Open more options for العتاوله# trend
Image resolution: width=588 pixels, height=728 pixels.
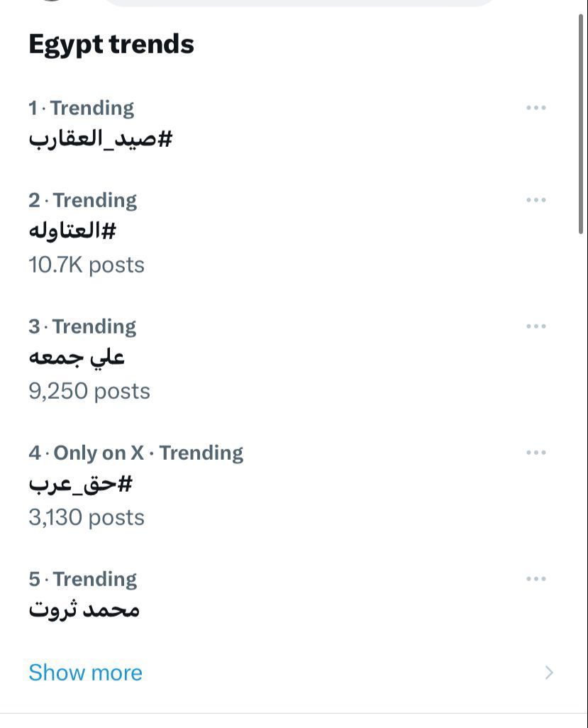point(536,200)
